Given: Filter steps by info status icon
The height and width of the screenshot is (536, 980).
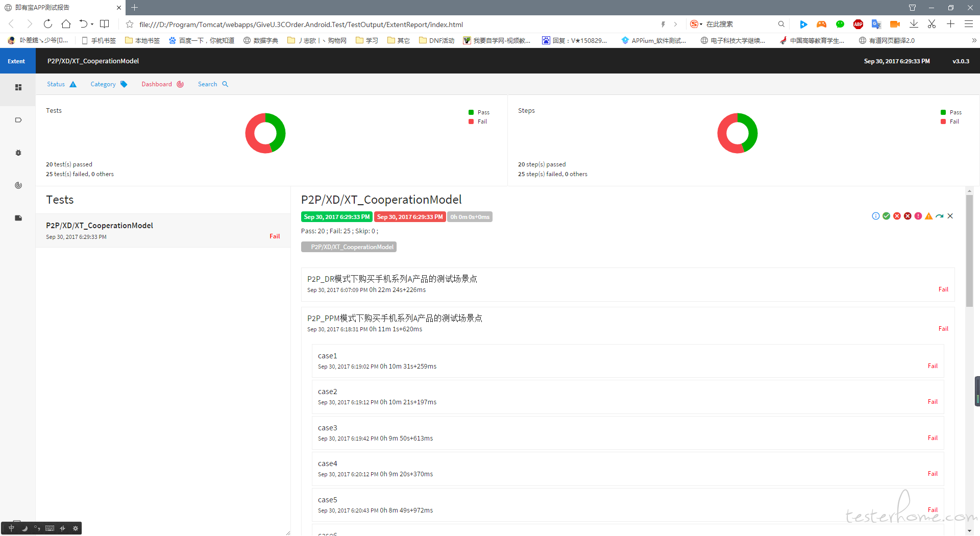Looking at the screenshot, I should click(x=875, y=216).
